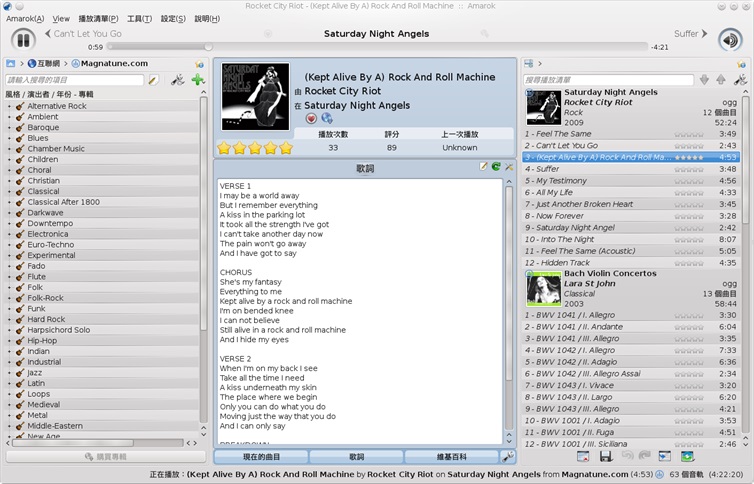
Task: Click the home folder breadcrumb icon
Action: pos(11,63)
